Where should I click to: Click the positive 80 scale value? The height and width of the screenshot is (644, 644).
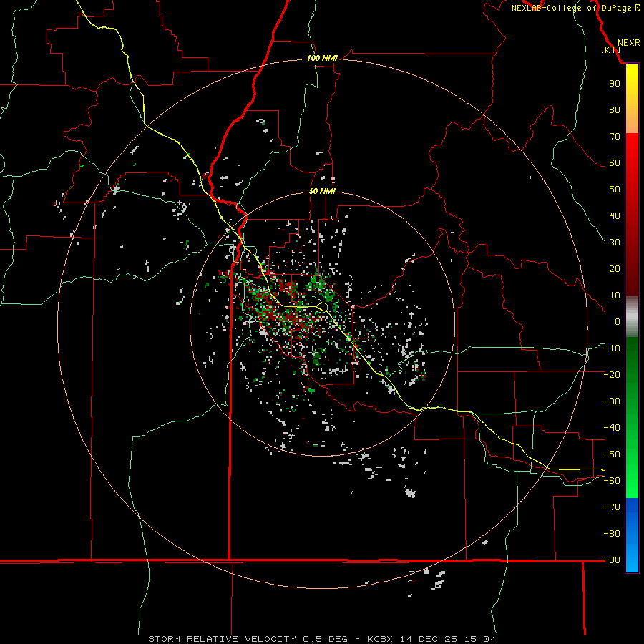(615, 109)
